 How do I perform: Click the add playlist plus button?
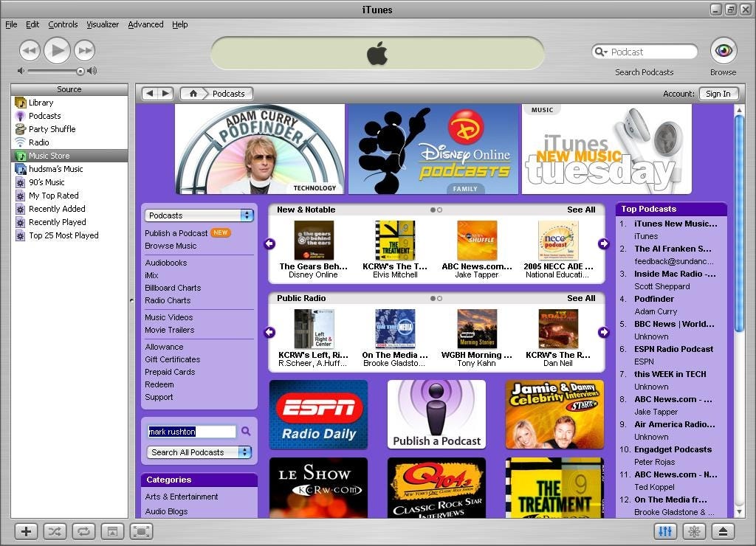click(26, 531)
